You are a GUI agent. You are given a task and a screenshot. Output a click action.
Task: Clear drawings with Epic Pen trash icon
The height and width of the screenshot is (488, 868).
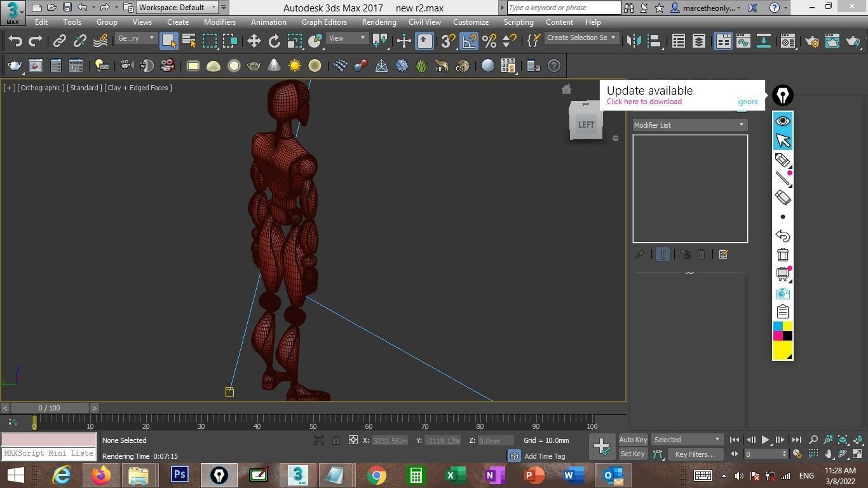pos(783,255)
